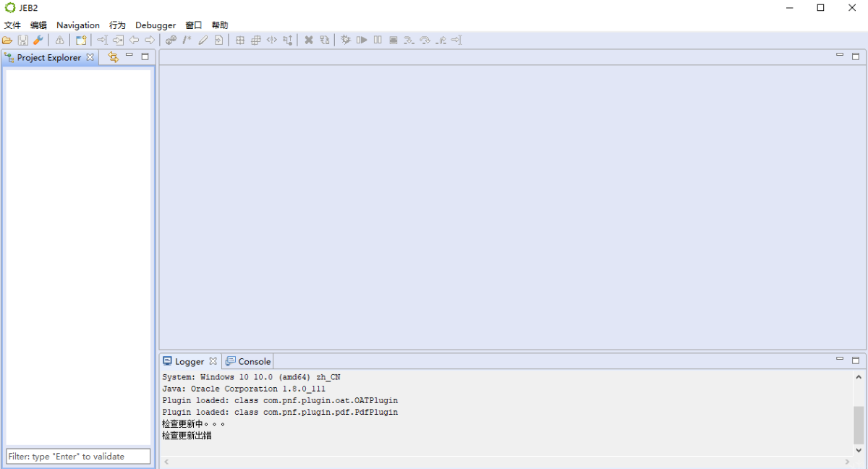Click the Comment slash-star icon
The image size is (868, 469).
(x=187, y=41)
